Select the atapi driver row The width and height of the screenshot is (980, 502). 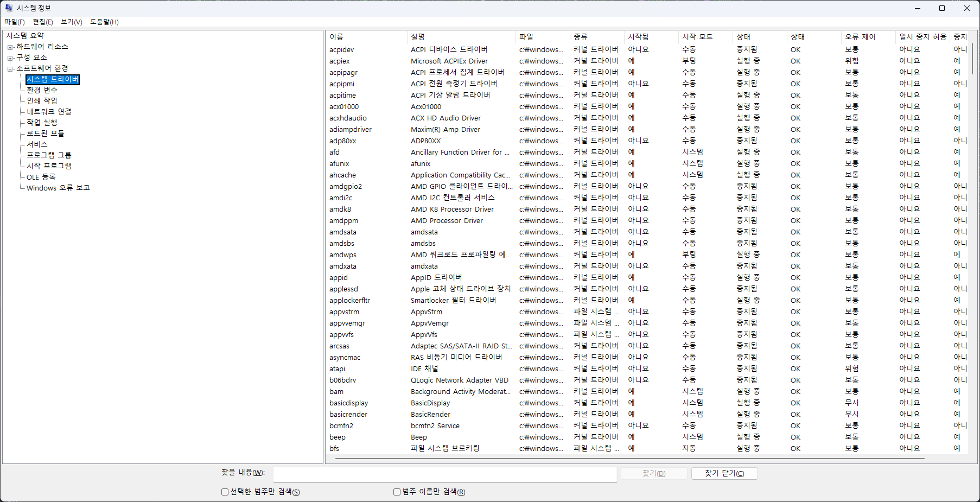[647, 368]
